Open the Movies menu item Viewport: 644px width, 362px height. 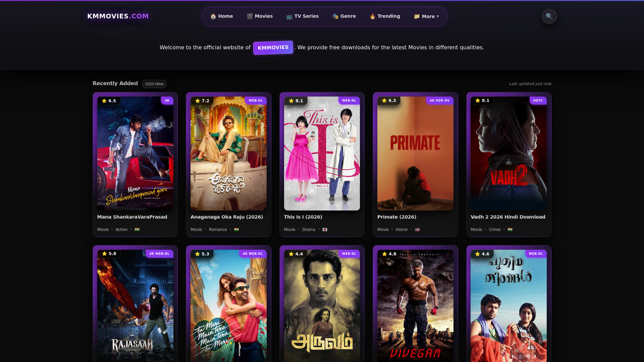click(x=260, y=16)
